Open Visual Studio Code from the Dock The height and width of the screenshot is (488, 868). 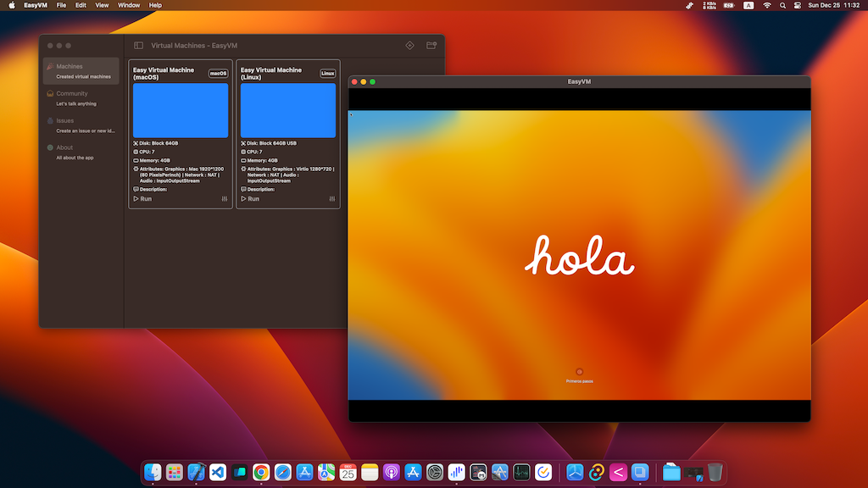tap(217, 472)
